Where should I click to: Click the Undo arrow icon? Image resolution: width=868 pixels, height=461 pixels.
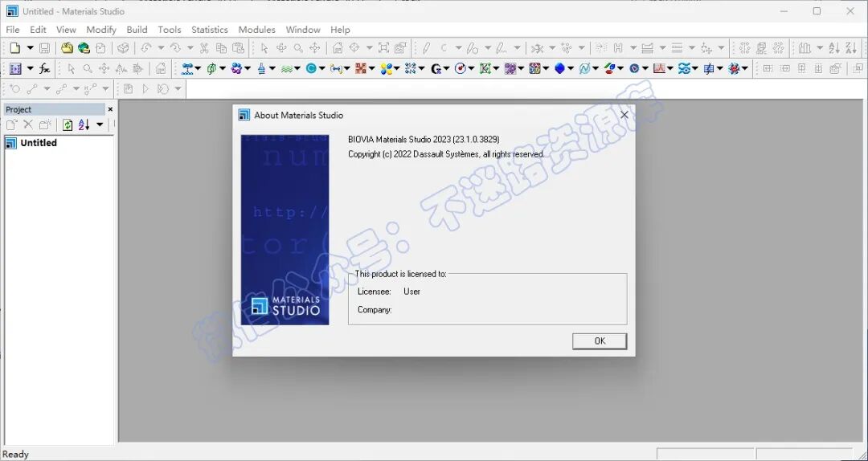point(146,48)
